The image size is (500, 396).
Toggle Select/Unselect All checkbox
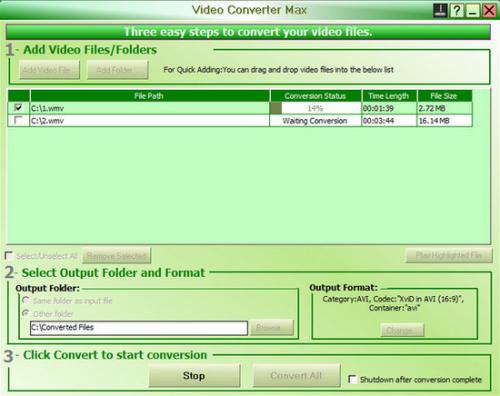tap(9, 256)
